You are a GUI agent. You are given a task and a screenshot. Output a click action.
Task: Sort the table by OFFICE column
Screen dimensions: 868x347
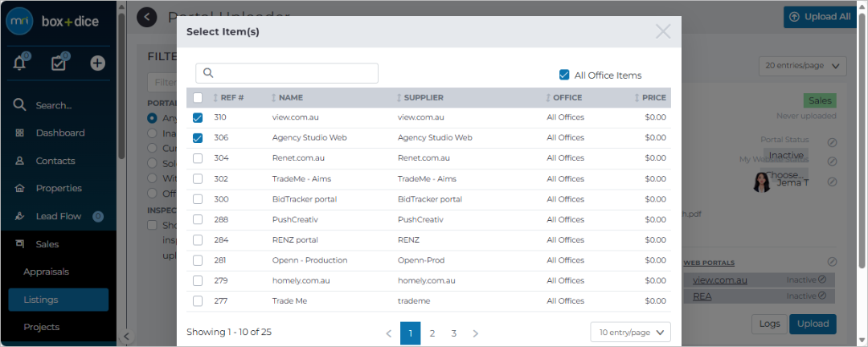tap(563, 97)
